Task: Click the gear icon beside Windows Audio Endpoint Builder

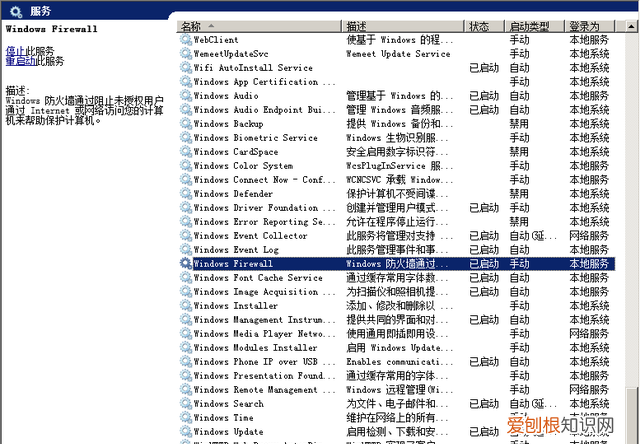Action: click(x=186, y=109)
